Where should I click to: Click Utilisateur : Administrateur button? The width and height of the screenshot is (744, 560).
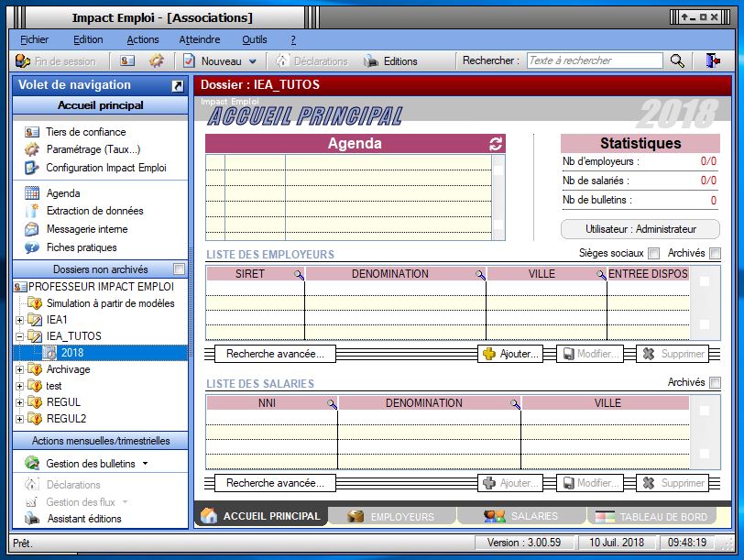coord(640,229)
